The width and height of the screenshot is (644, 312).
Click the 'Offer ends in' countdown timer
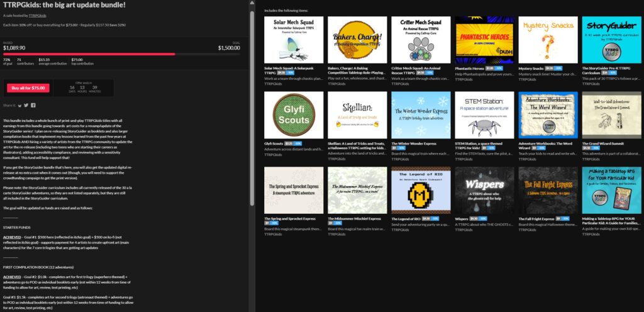tap(84, 88)
